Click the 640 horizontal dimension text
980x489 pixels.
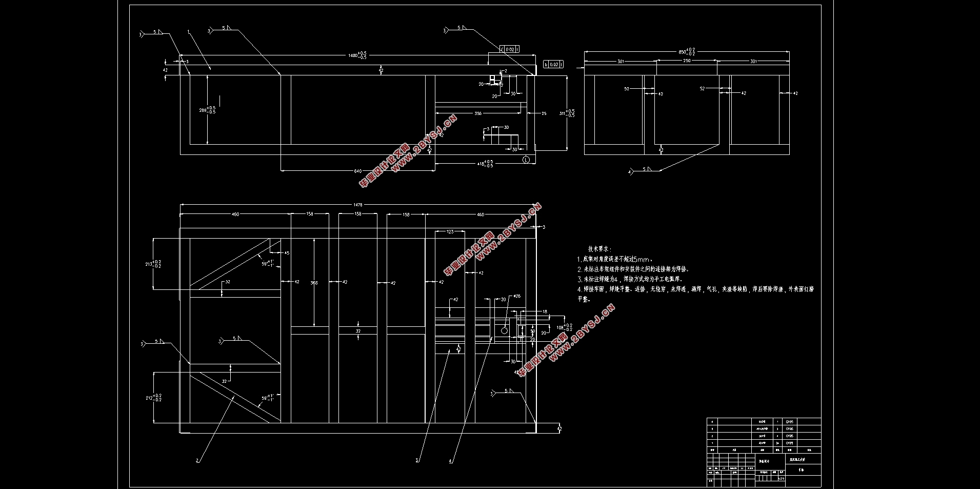click(357, 171)
